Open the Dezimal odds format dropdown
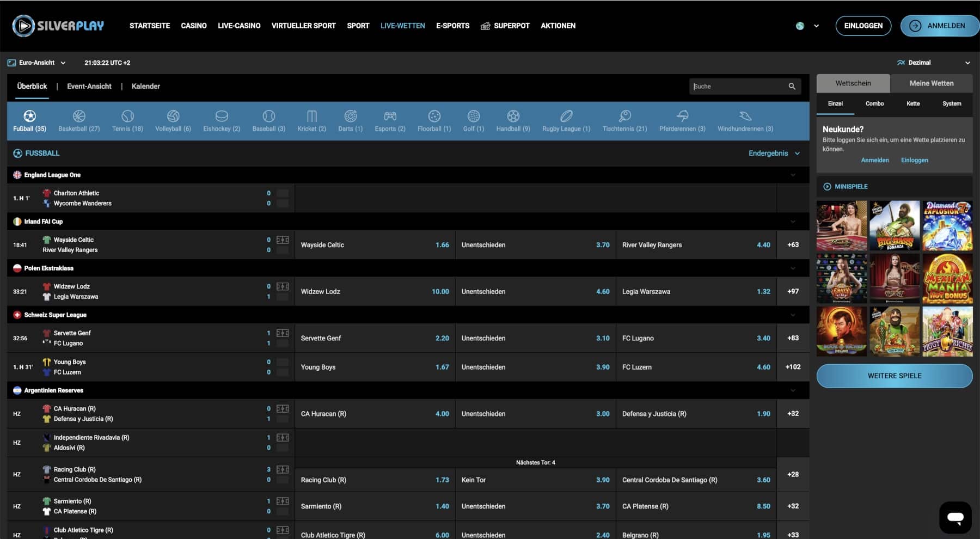980x539 pixels. click(933, 63)
